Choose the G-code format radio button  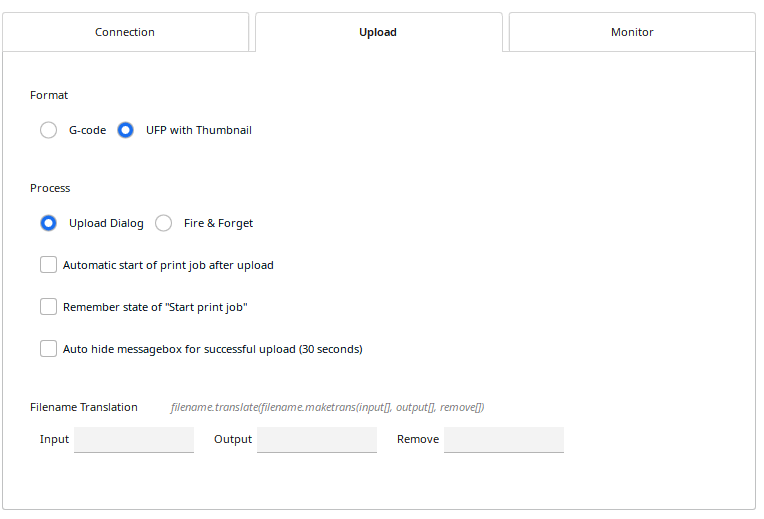coord(49,130)
